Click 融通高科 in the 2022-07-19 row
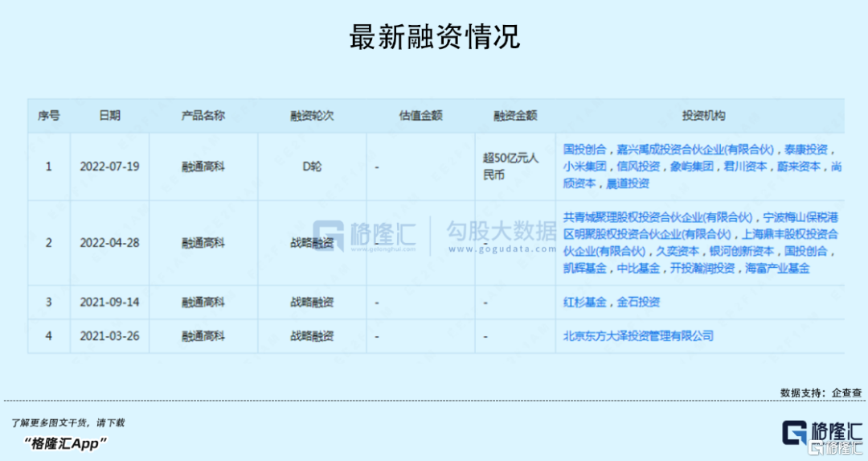The image size is (868, 461). coord(203,167)
